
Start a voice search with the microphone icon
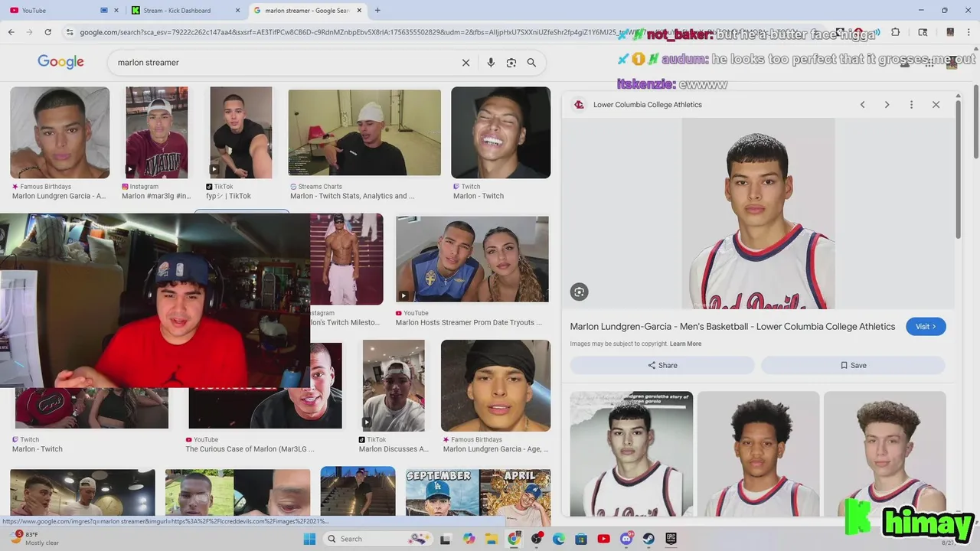pos(491,63)
